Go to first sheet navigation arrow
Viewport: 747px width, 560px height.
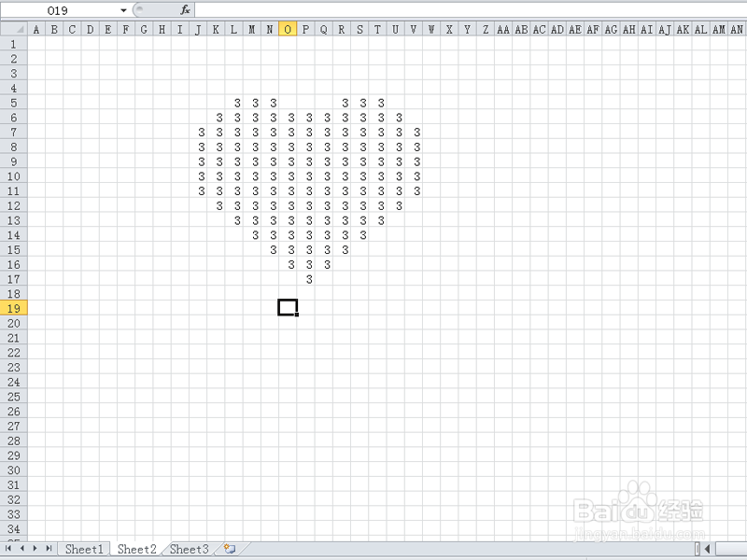click(x=8, y=549)
